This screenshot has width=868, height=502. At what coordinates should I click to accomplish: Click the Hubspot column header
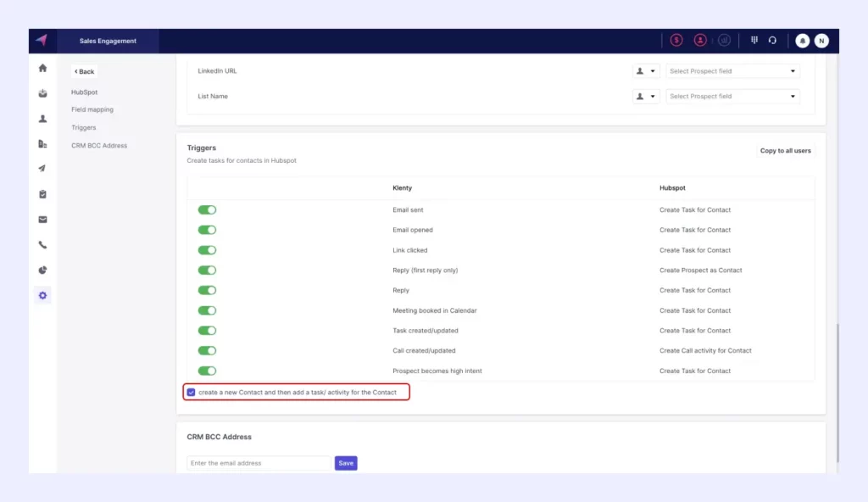tap(672, 188)
